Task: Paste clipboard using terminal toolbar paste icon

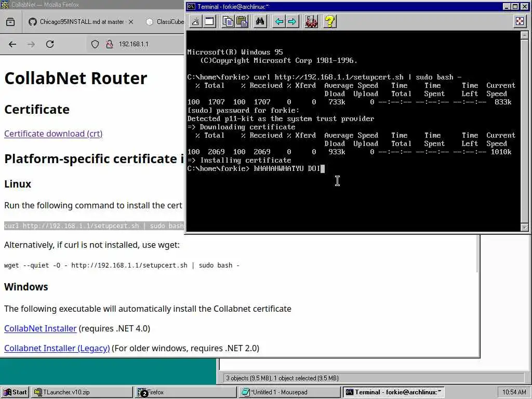Action: 242,22
